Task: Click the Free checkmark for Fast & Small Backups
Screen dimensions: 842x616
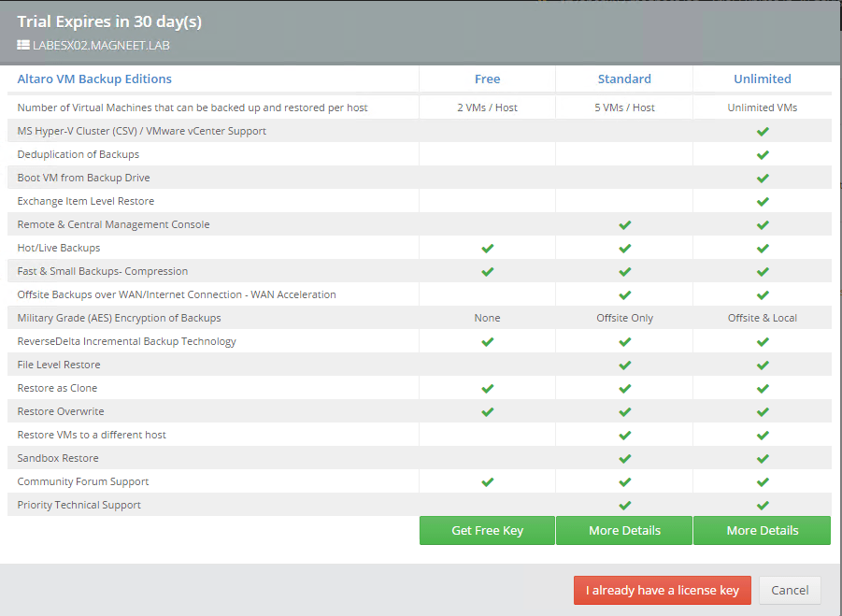Action: [x=487, y=272]
